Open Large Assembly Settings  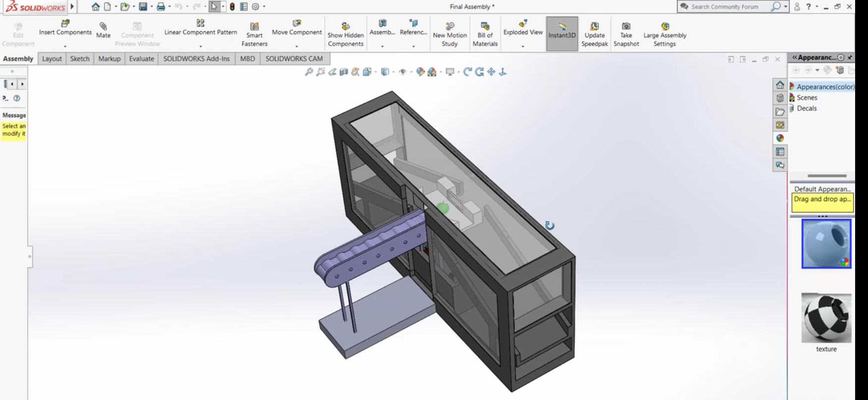coord(665,34)
